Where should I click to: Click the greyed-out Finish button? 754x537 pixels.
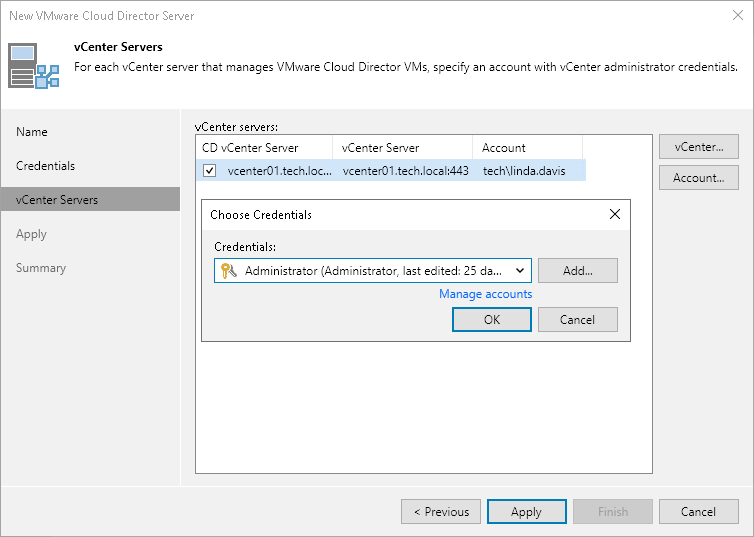[x=613, y=512]
